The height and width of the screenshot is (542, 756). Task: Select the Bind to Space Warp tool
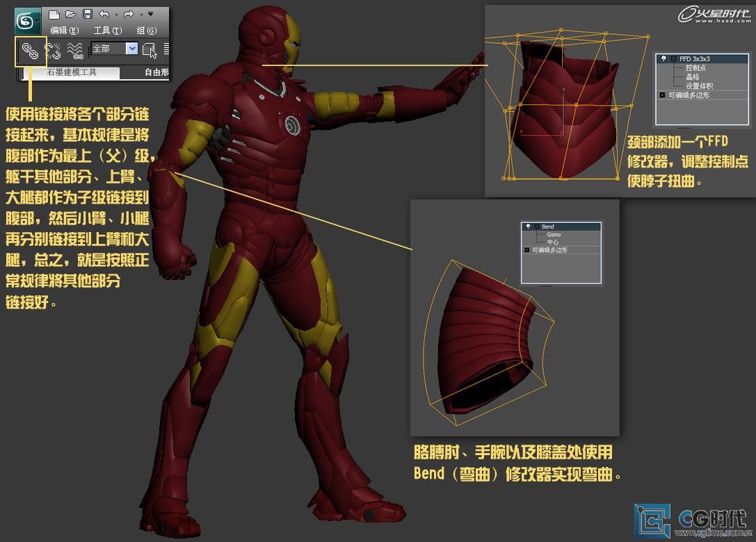click(x=75, y=50)
